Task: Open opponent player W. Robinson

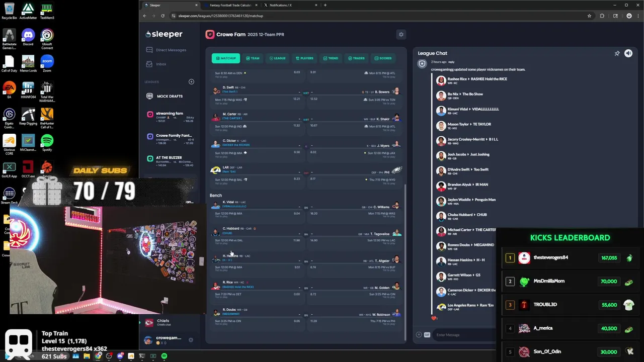Action: click(x=380, y=314)
